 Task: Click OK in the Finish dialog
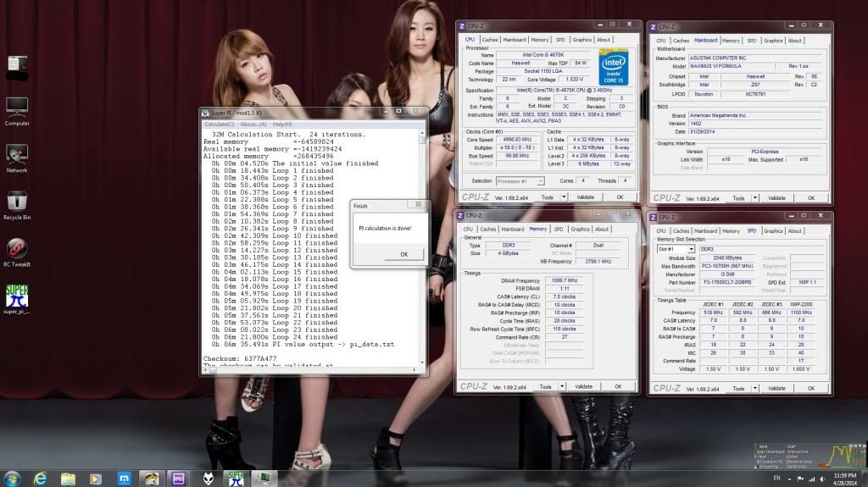tap(404, 255)
